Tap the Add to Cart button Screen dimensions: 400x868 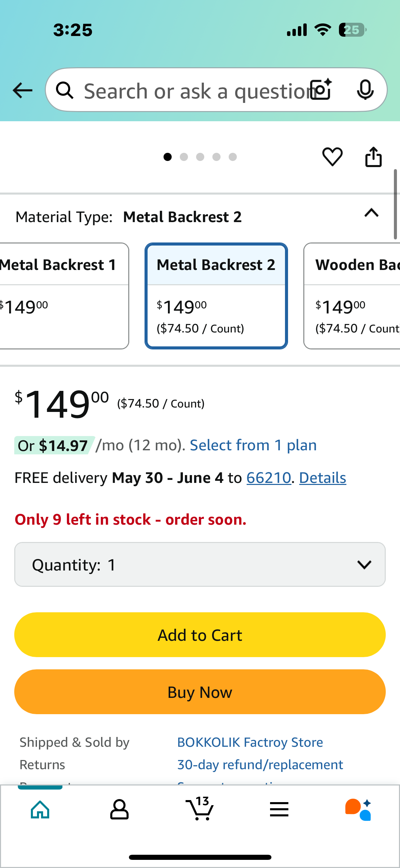200,635
